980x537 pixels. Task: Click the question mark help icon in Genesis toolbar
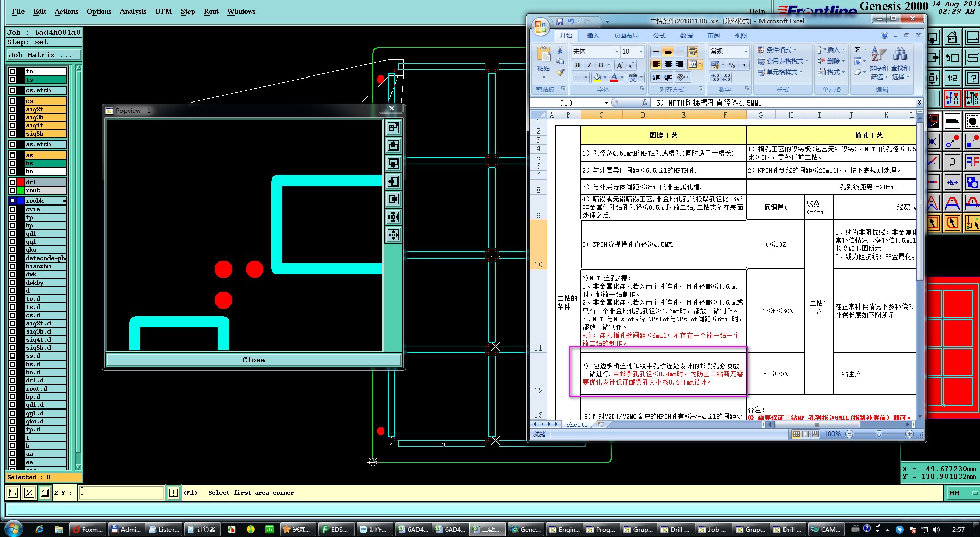(x=972, y=78)
